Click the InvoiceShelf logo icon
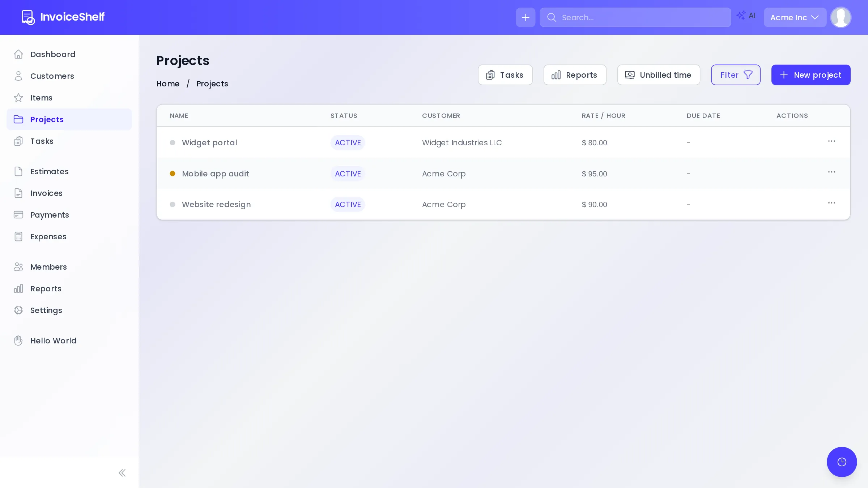The image size is (868, 488). tap(28, 17)
